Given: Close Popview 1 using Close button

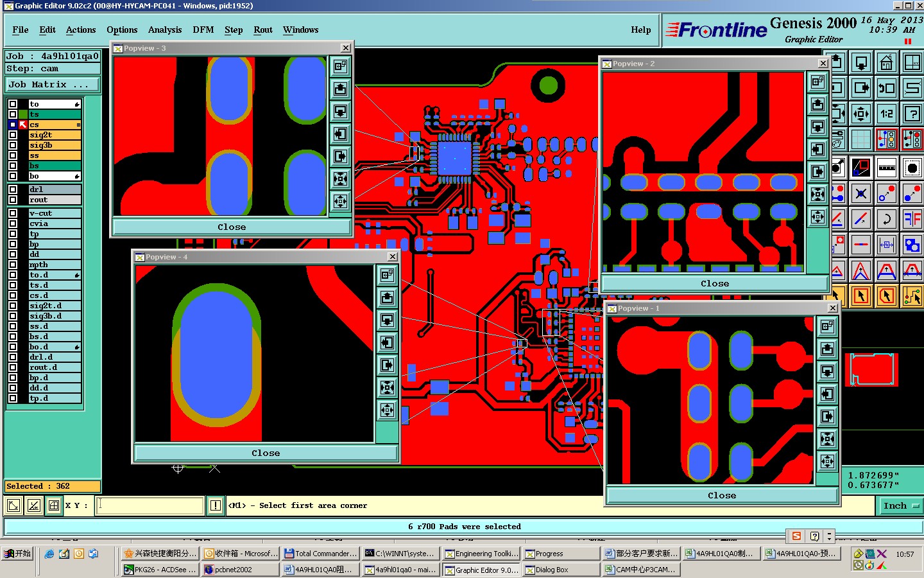Looking at the screenshot, I should pyautogui.click(x=722, y=496).
